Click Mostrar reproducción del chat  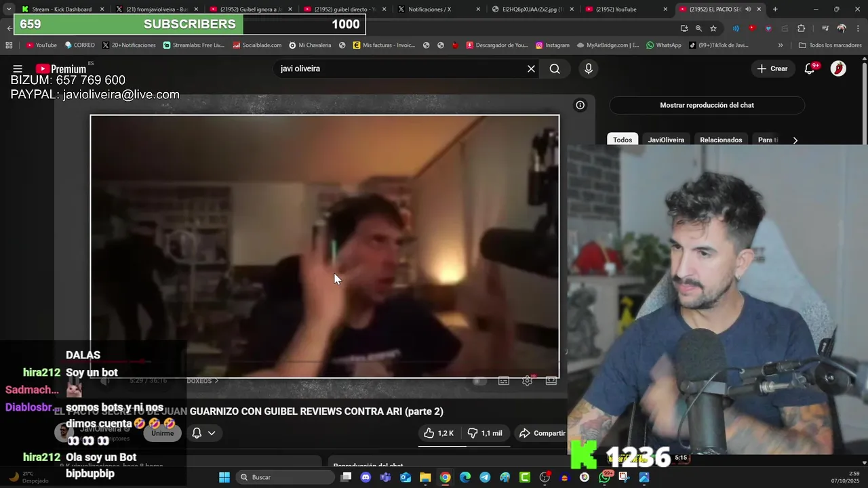[707, 105]
